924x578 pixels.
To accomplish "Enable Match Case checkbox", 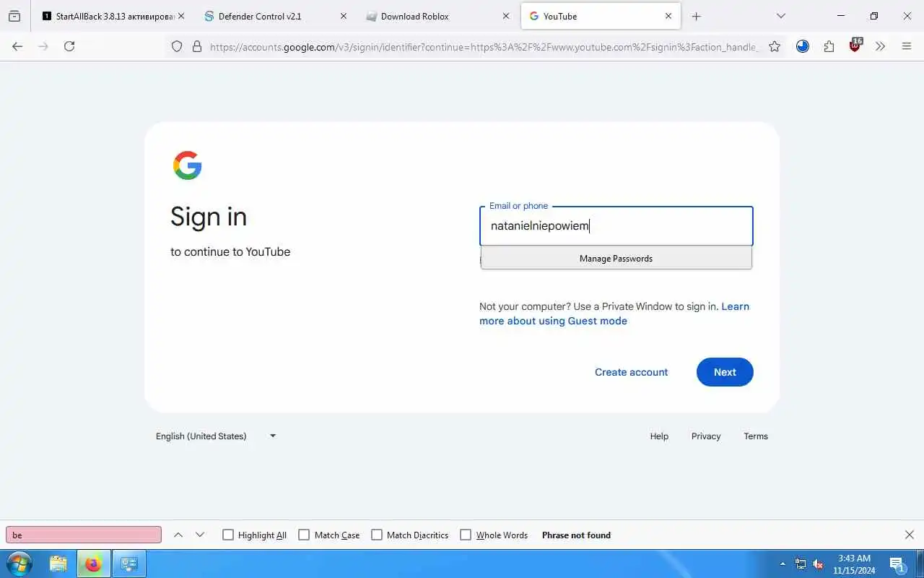I will 304,535.
